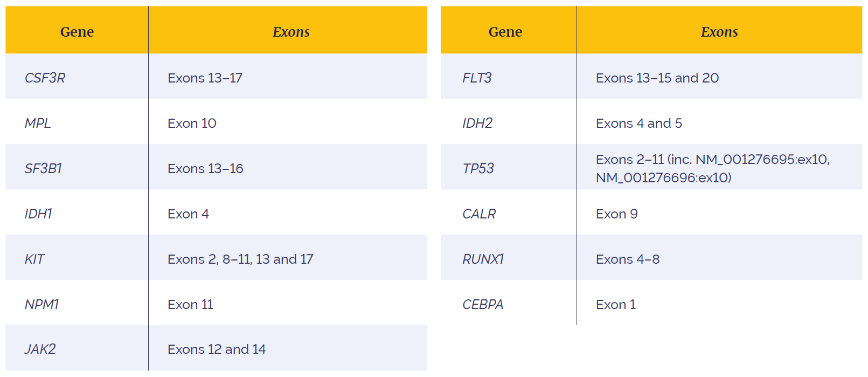Click the left table Gene header
Viewport: 868px width, 377px height.
[77, 32]
